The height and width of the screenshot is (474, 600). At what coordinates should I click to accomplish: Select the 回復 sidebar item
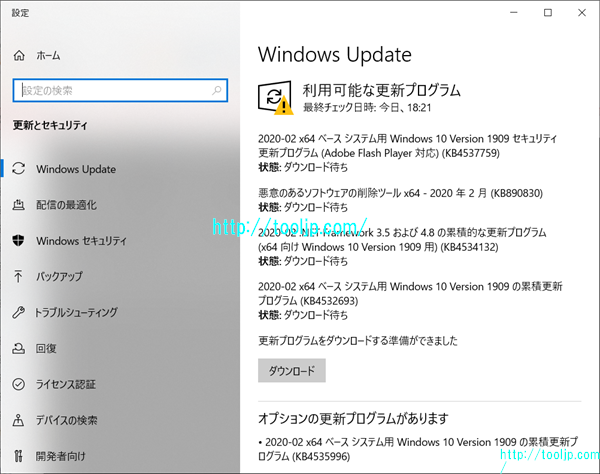pyautogui.click(x=46, y=348)
